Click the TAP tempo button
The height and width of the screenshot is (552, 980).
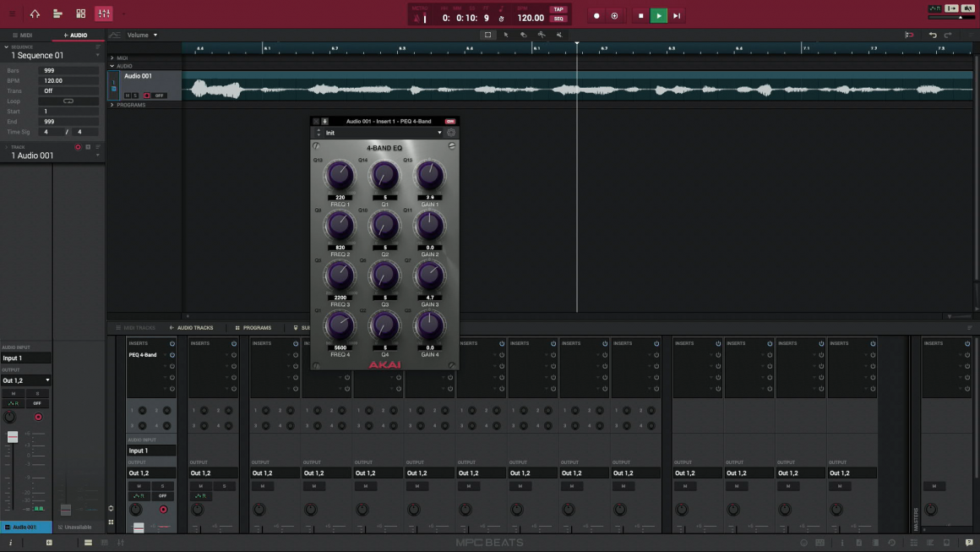coord(558,9)
